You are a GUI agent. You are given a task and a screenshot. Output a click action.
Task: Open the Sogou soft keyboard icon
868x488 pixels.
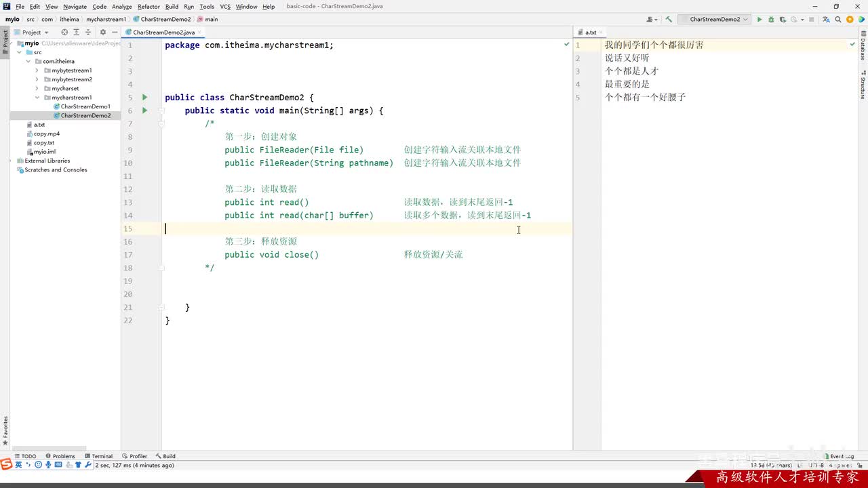(x=58, y=465)
